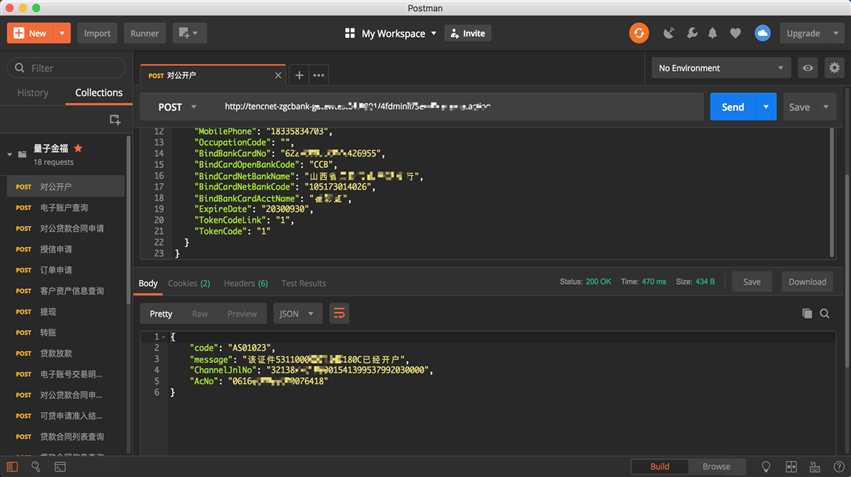Screen dimensions: 851x477
Task: Open Send options dropdown arrow
Action: pos(766,107)
